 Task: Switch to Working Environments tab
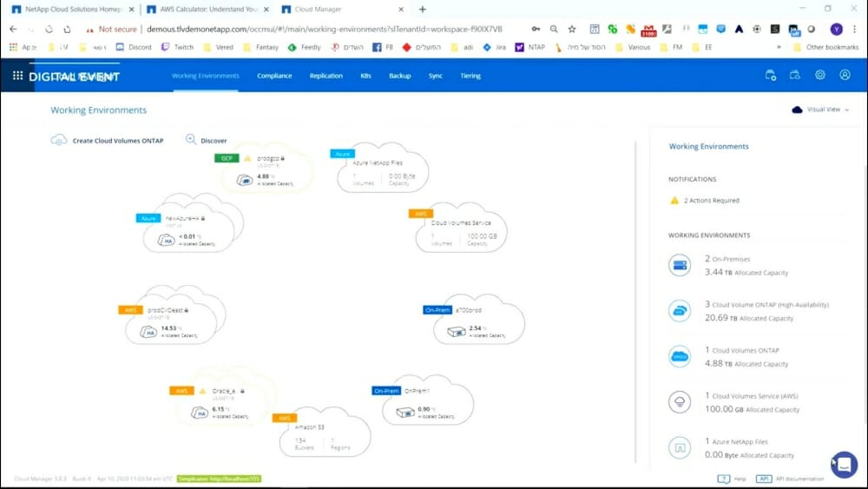[206, 76]
